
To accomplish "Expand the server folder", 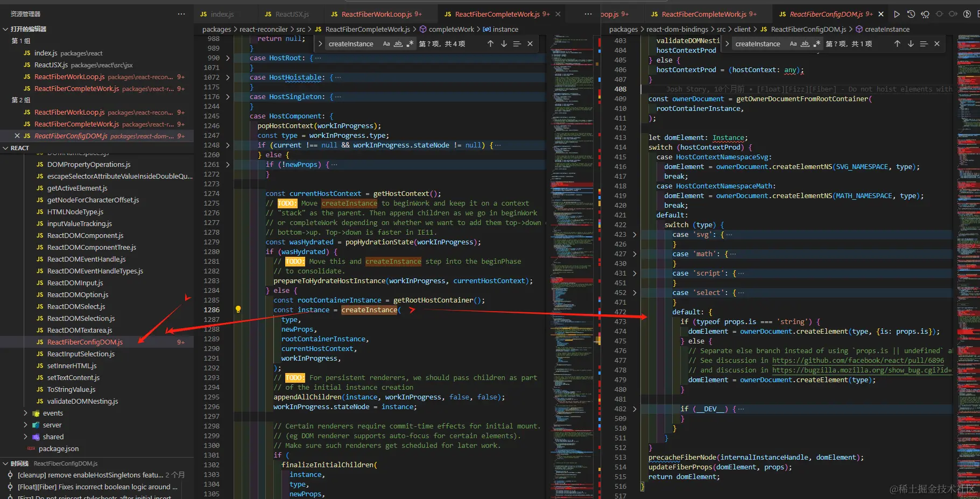I will pos(25,425).
